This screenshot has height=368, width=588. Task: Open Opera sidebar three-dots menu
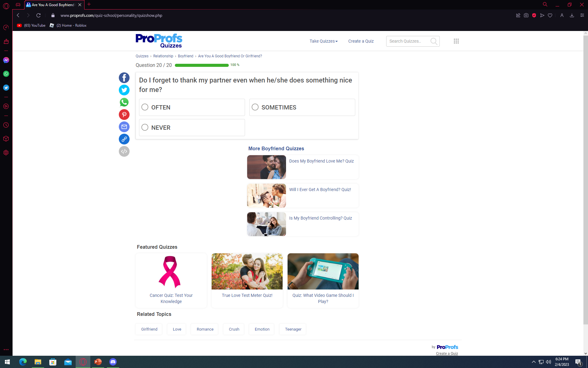click(x=6, y=350)
